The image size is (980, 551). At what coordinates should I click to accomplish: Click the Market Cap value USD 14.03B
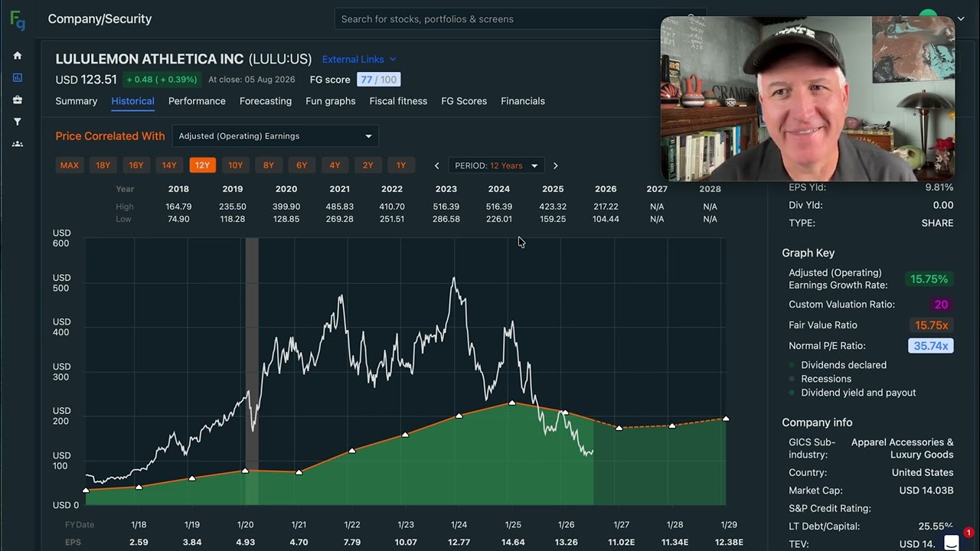tap(926, 491)
